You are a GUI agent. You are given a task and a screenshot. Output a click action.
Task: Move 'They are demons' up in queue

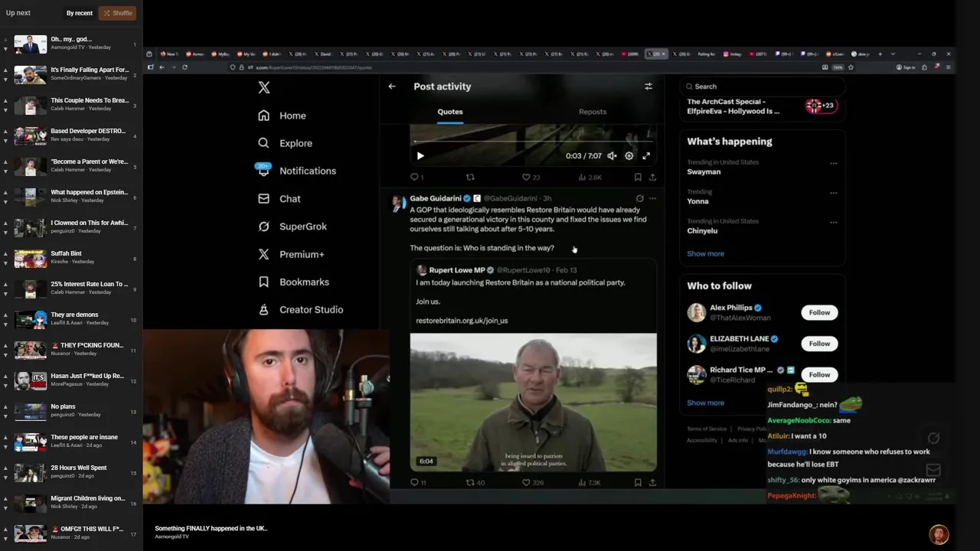[5, 315]
